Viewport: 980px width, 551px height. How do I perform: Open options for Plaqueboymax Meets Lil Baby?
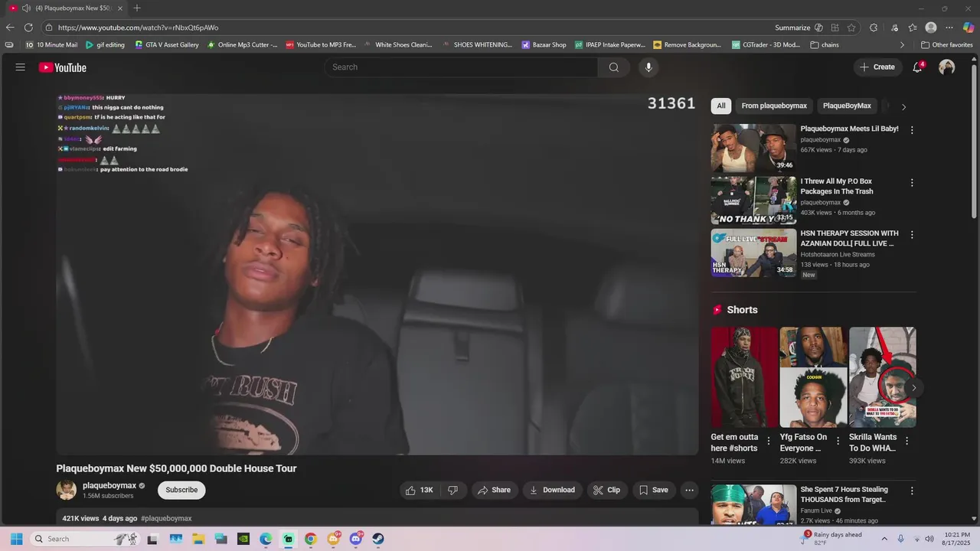point(912,130)
